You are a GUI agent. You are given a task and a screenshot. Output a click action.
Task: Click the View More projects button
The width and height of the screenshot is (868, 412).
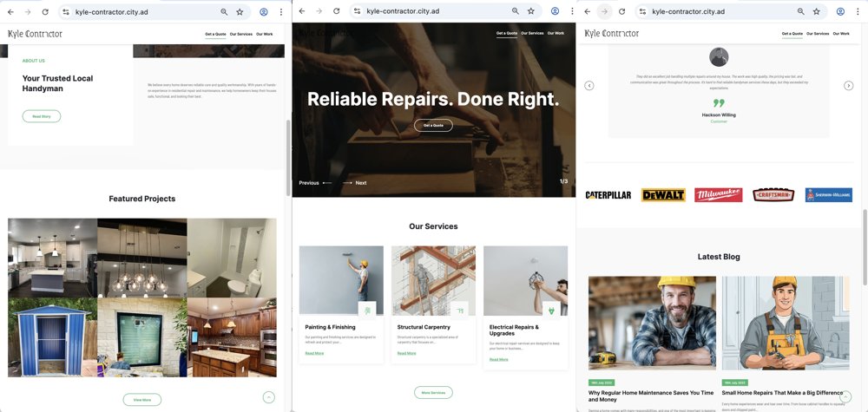tap(141, 400)
